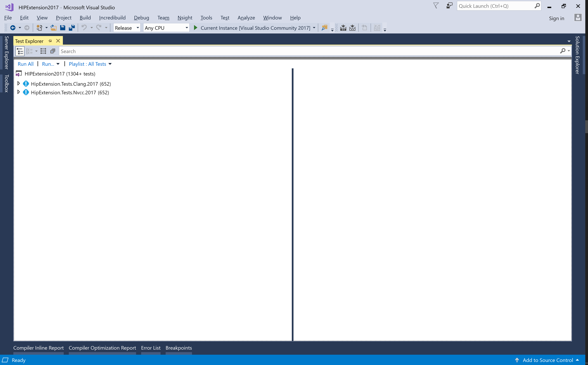Click Add to Source Control

pos(547,360)
